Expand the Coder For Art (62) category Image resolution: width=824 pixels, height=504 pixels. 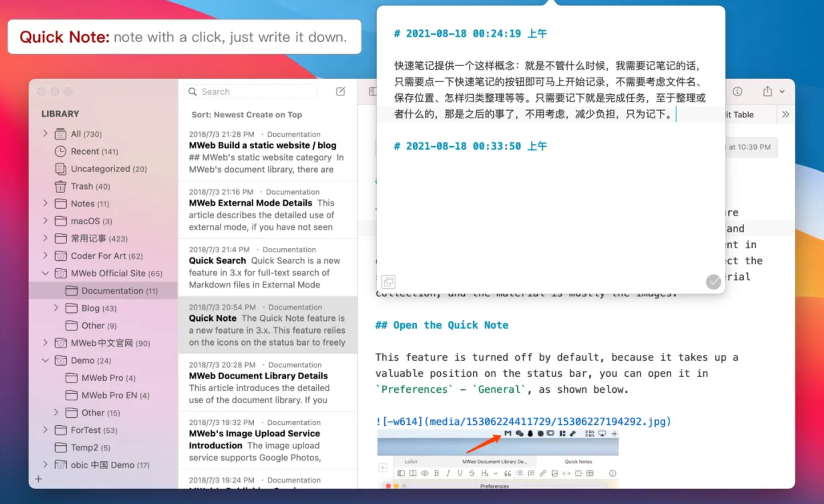coord(45,255)
